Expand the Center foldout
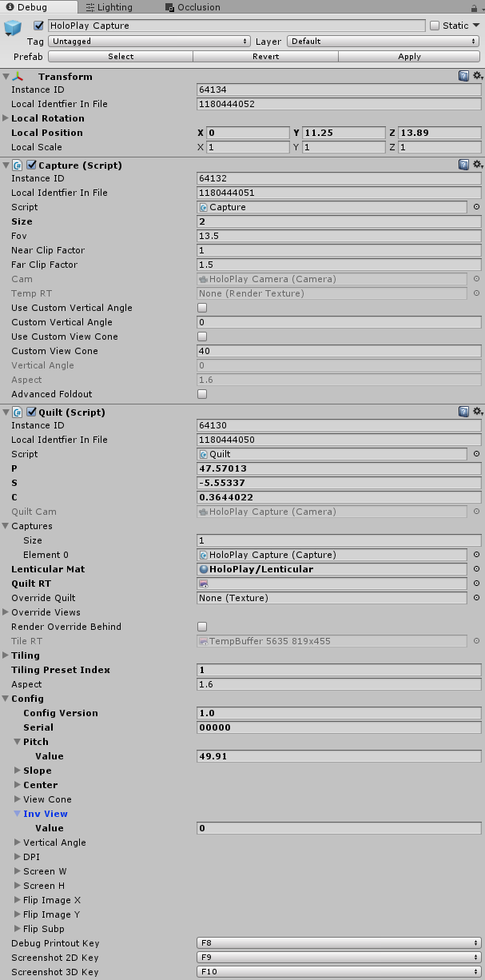Image resolution: width=485 pixels, height=980 pixels. coord(18,785)
